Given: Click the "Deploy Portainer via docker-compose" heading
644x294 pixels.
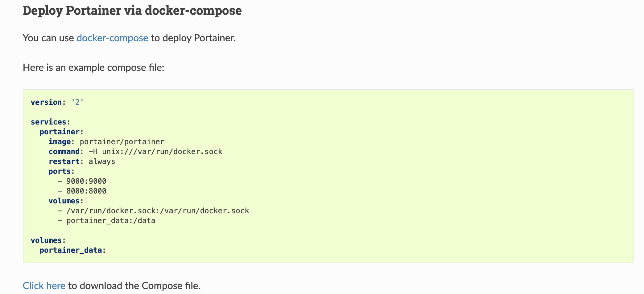Looking at the screenshot, I should (132, 10).
